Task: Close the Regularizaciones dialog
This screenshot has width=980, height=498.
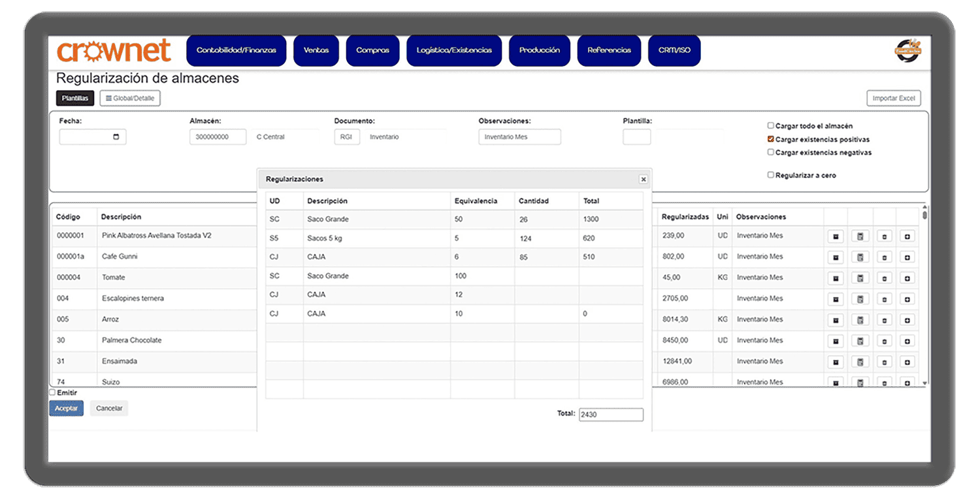Action: (643, 179)
